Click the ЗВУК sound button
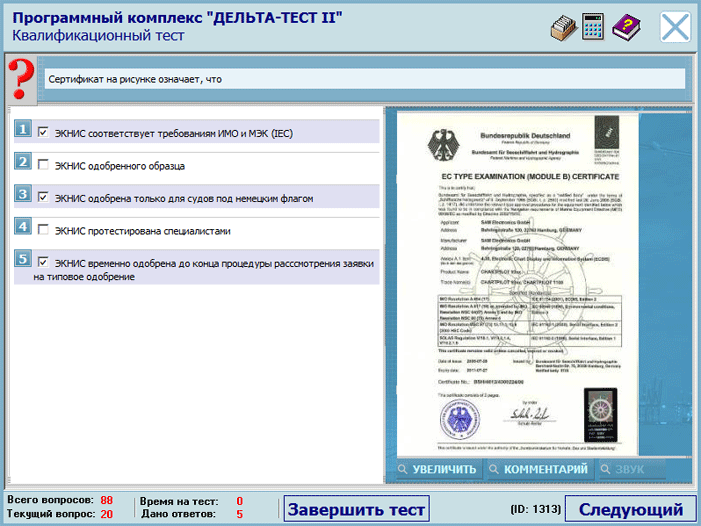The image size is (701, 526). point(632,469)
